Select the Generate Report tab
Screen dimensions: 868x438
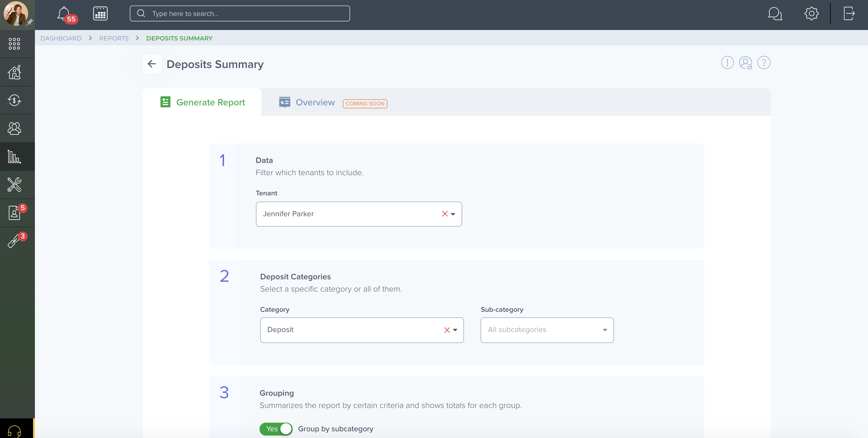click(x=202, y=102)
